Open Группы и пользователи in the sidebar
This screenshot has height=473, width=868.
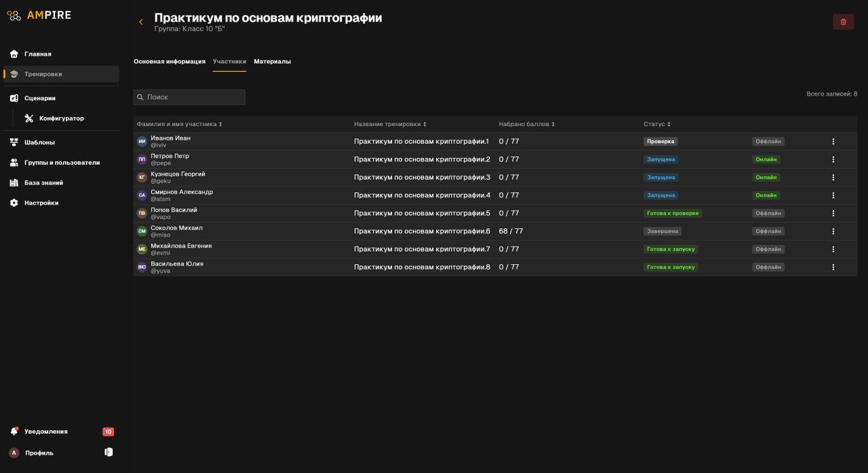tap(62, 163)
